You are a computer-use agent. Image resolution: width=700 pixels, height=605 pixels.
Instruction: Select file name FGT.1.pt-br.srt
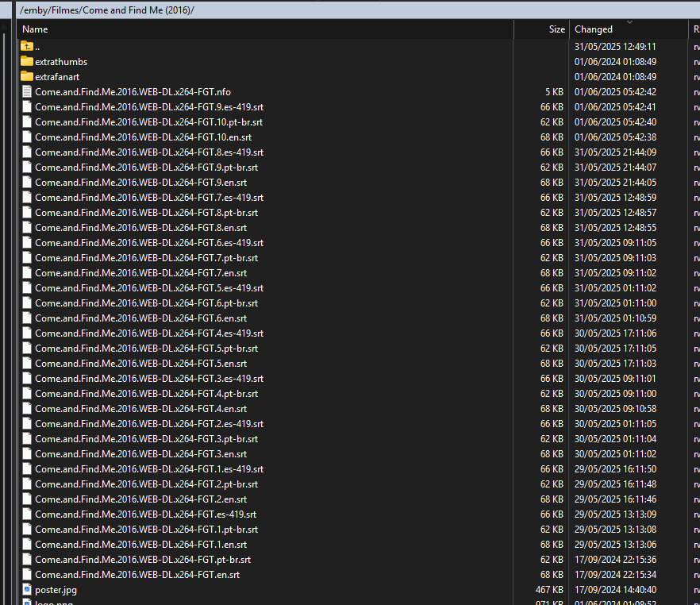tap(146, 530)
